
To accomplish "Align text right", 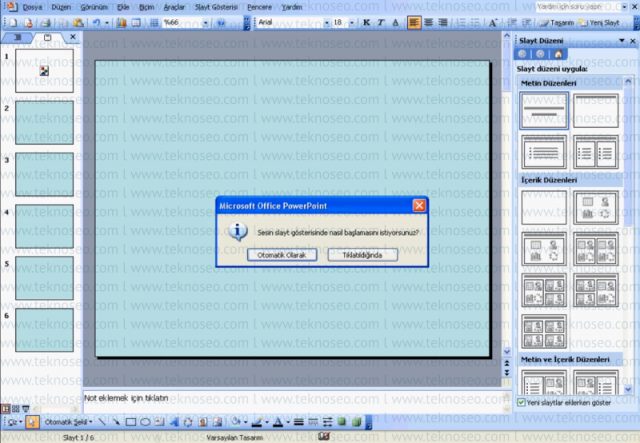I will pos(442,23).
